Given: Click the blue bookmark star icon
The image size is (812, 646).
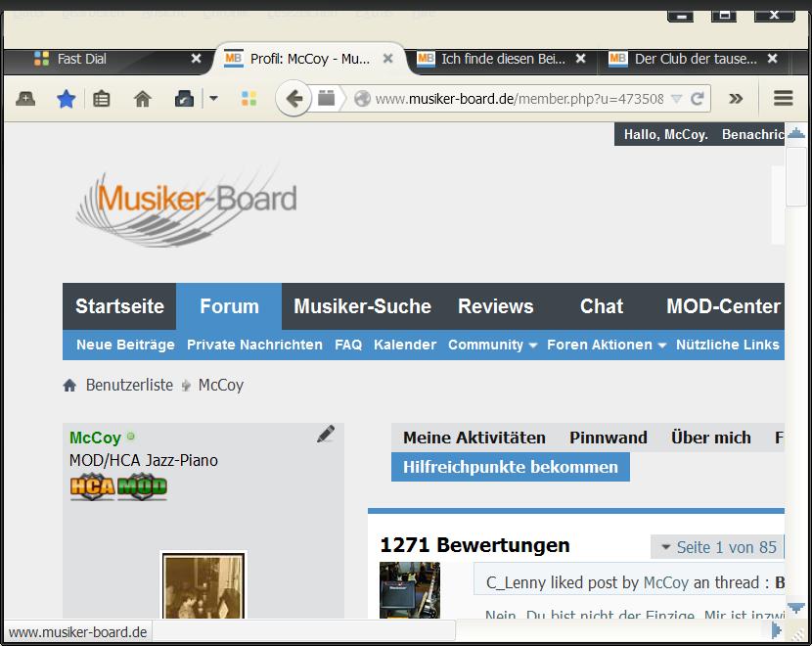Looking at the screenshot, I should pos(67,99).
